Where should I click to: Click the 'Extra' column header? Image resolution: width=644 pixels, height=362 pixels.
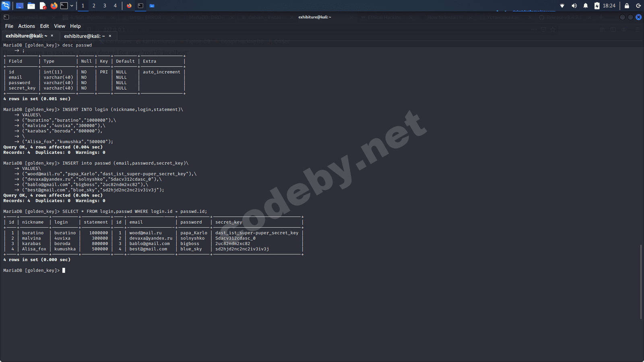click(x=149, y=61)
